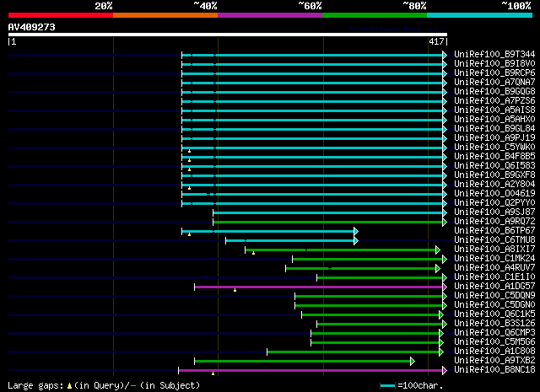This screenshot has width=540, height=392.
Task: Select the UniRef100_A9PJ19 label
Action: 494,138
